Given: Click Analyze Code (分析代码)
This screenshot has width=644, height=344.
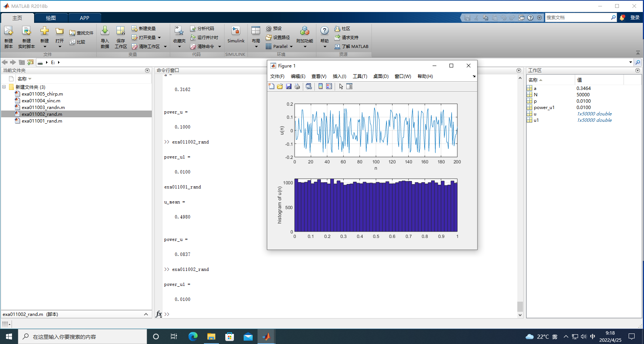Looking at the screenshot, I should pos(202,28).
